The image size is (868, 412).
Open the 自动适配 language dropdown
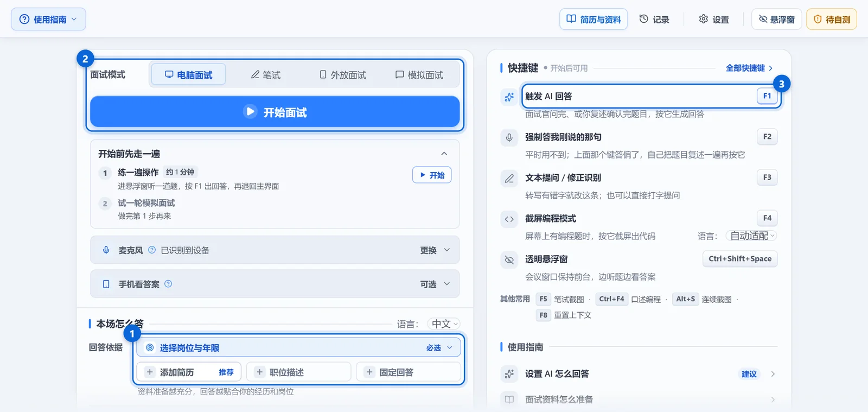click(x=752, y=236)
